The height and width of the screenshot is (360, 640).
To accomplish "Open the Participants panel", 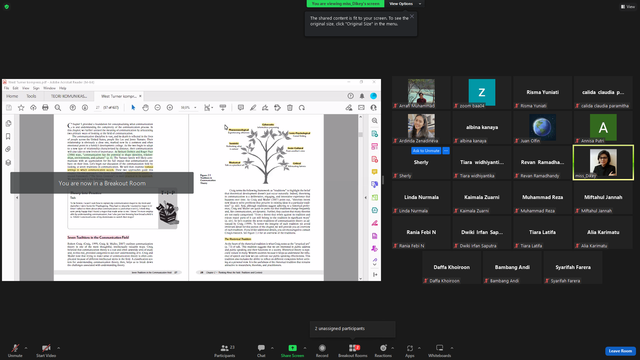I will coord(225,350).
